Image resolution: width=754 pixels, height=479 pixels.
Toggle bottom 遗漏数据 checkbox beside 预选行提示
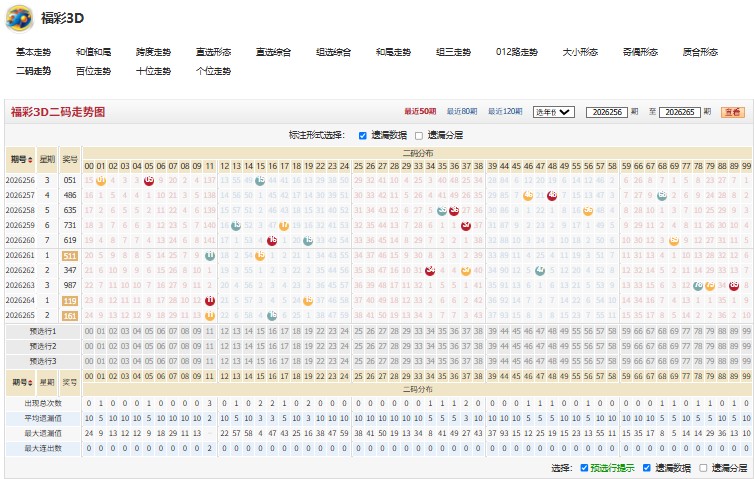click(647, 467)
